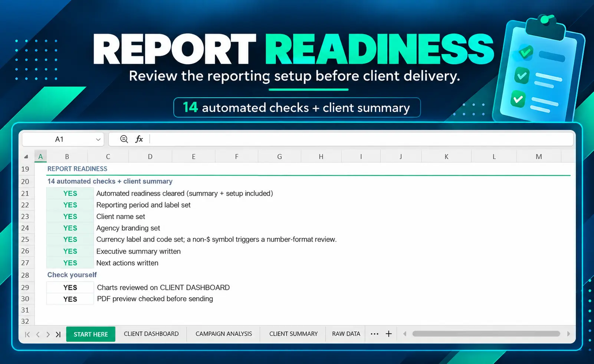Click the YES cell for Agency branding set
This screenshot has width=594, height=364.
pos(70,228)
